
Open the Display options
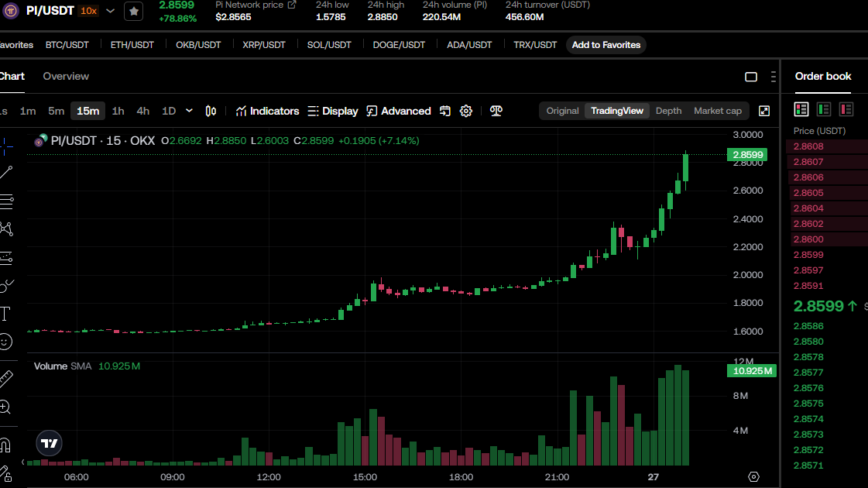pos(333,111)
